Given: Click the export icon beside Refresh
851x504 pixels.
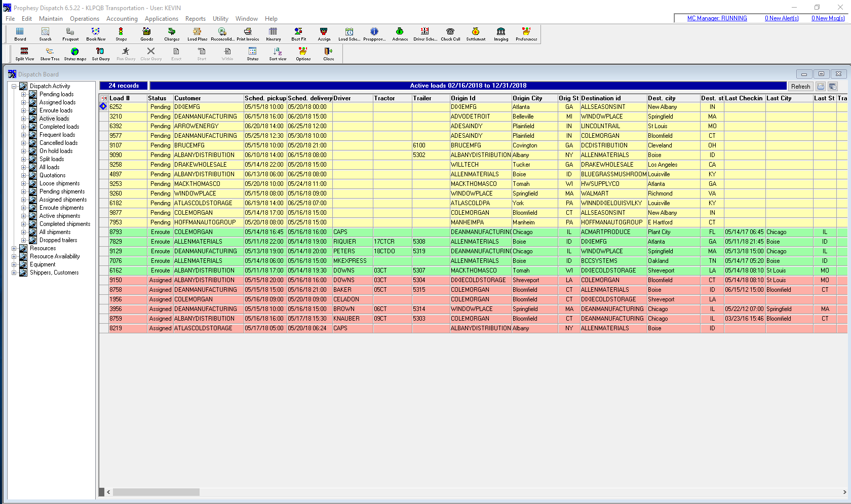Looking at the screenshot, I should coord(821,87).
